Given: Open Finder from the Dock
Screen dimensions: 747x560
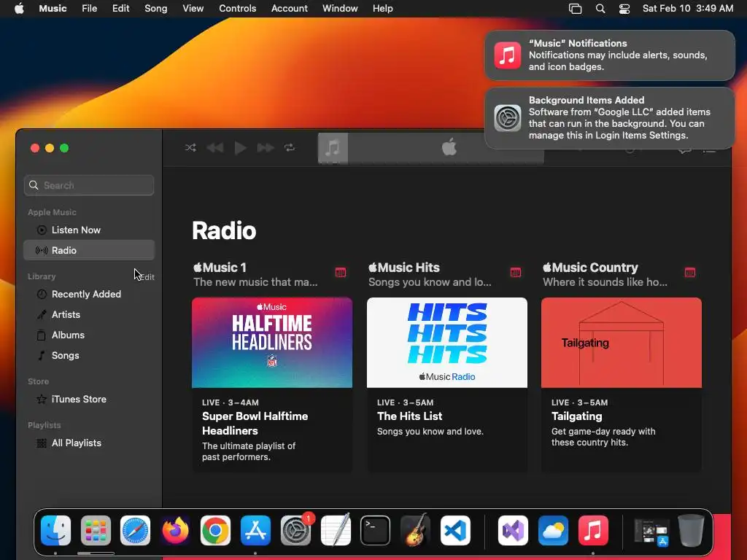Looking at the screenshot, I should tap(55, 531).
